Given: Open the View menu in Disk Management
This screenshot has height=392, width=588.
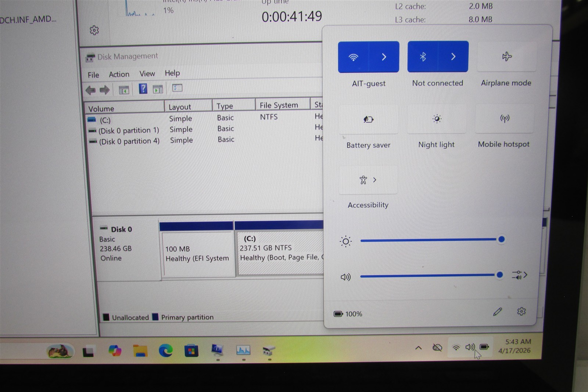Looking at the screenshot, I should pos(147,74).
